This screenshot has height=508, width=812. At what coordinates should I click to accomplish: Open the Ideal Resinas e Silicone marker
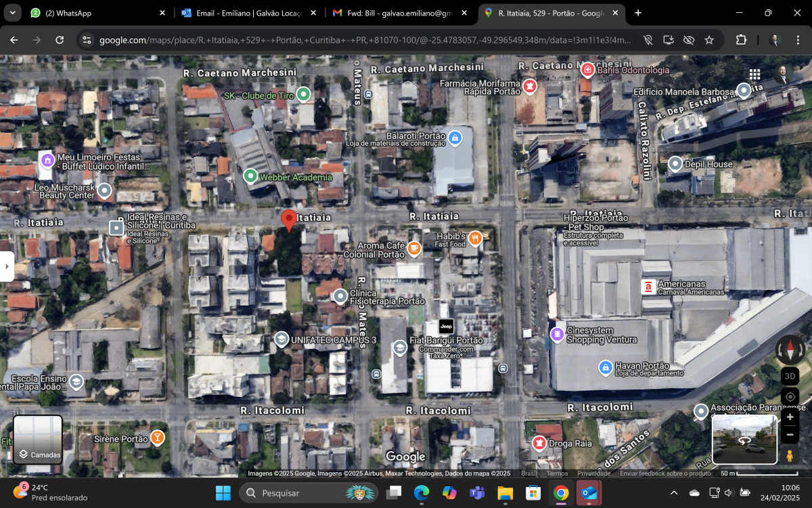[116, 228]
